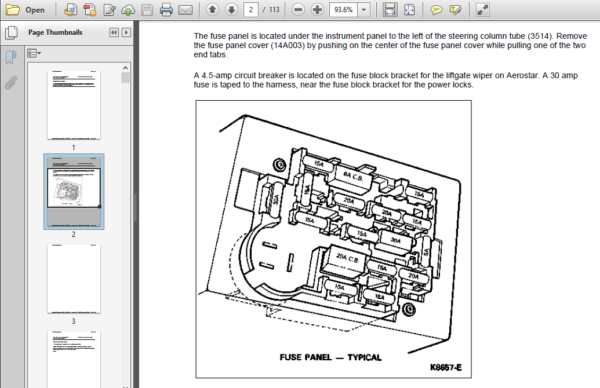Send file via envelope email icon
600x388 pixels.
(186, 10)
